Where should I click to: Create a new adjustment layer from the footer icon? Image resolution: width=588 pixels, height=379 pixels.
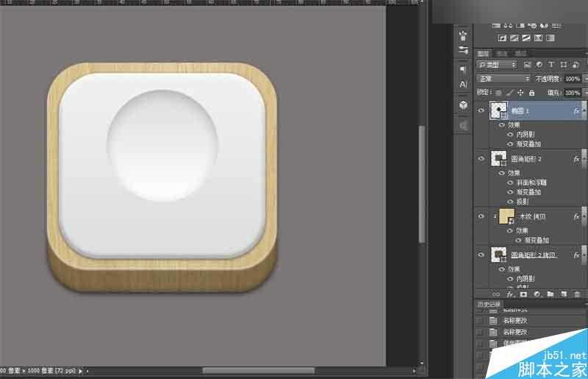point(537,294)
